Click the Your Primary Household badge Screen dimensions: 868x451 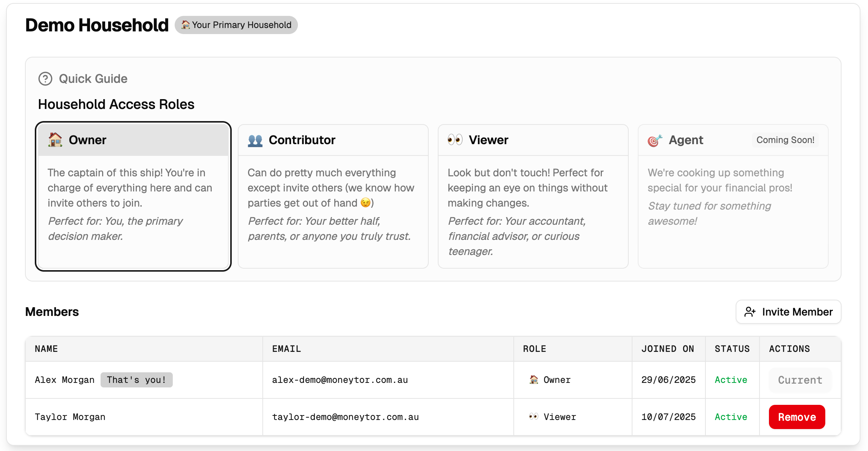click(236, 25)
